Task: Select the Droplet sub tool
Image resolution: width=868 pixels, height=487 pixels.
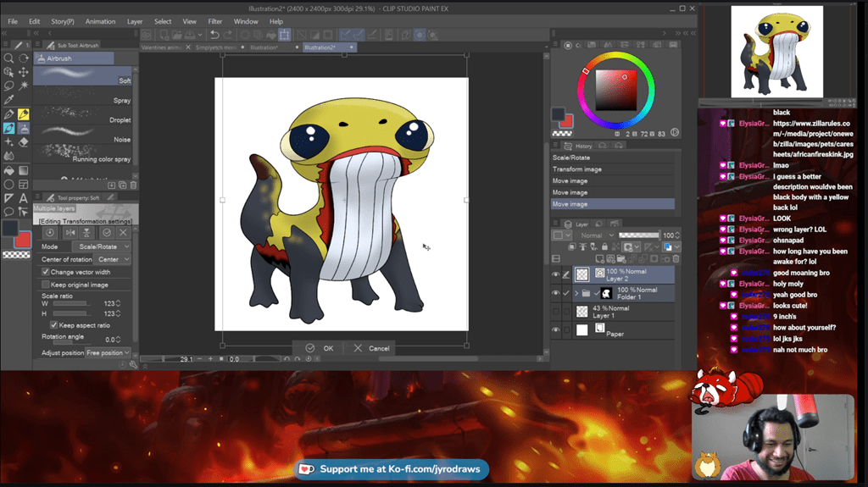Action: 82,115
